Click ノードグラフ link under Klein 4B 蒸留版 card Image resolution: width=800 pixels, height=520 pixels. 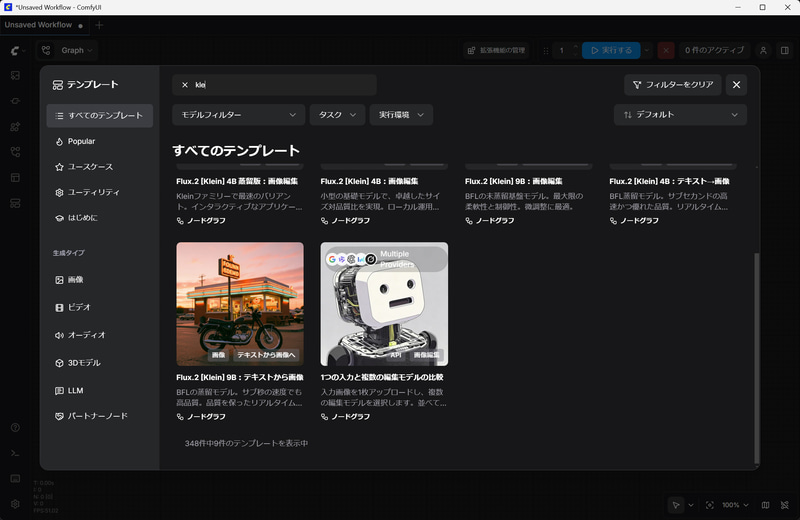pyautogui.click(x=202, y=221)
